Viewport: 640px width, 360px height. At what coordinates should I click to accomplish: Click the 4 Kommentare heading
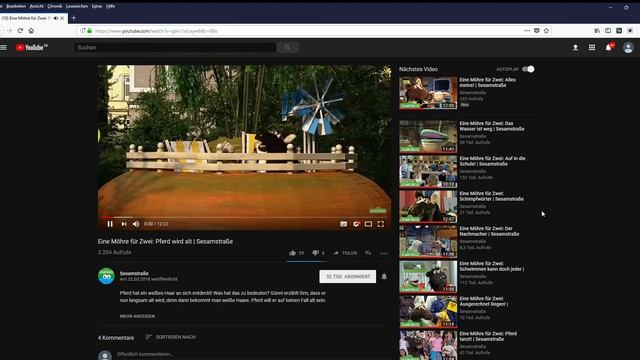(116, 338)
